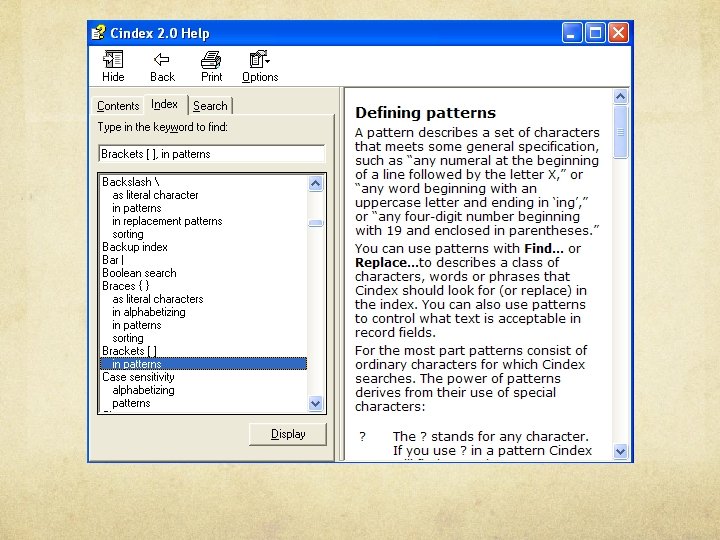Select 'in alphabetizing' under Braces

(149, 312)
